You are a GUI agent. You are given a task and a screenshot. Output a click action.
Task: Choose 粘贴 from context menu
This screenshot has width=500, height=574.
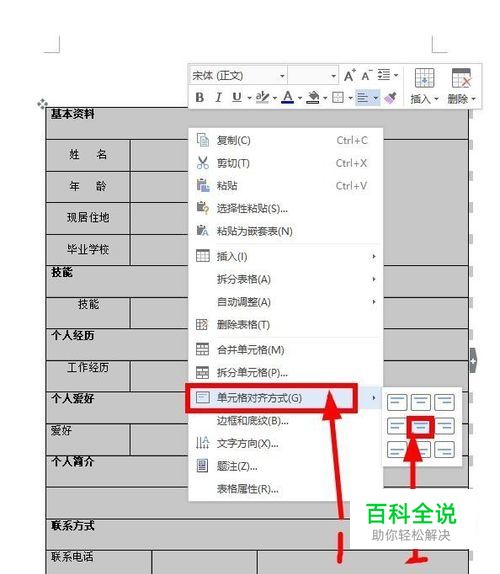coord(286,186)
